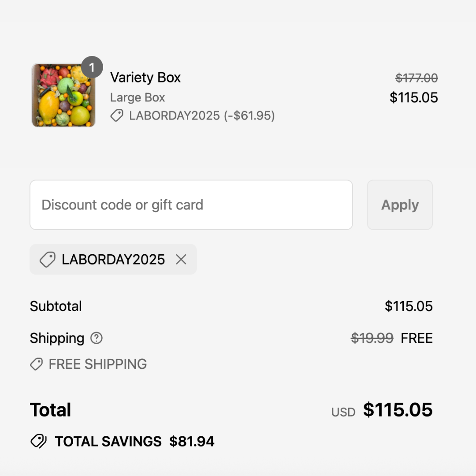
Task: Click the Large Box variant text
Action: [x=138, y=97]
